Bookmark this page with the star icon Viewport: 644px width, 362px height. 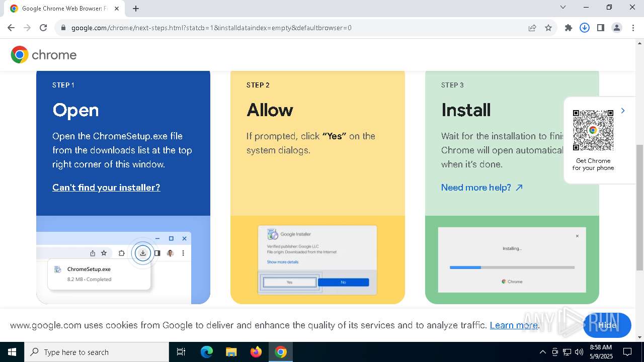(x=548, y=28)
